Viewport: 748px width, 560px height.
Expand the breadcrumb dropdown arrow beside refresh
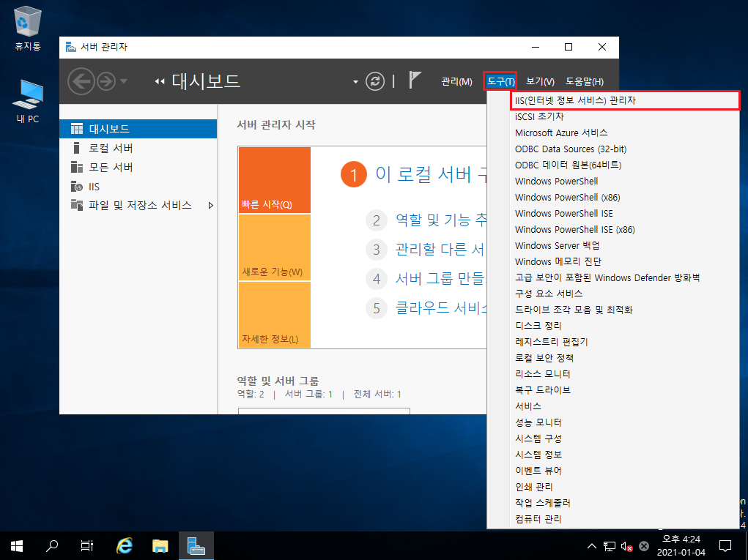click(355, 82)
